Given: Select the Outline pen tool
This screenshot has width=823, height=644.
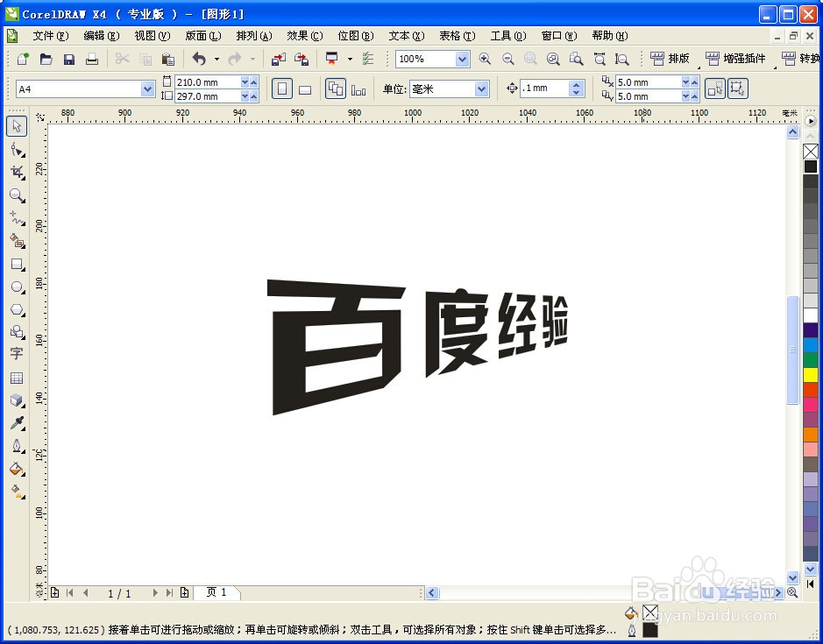Looking at the screenshot, I should click(x=17, y=446).
